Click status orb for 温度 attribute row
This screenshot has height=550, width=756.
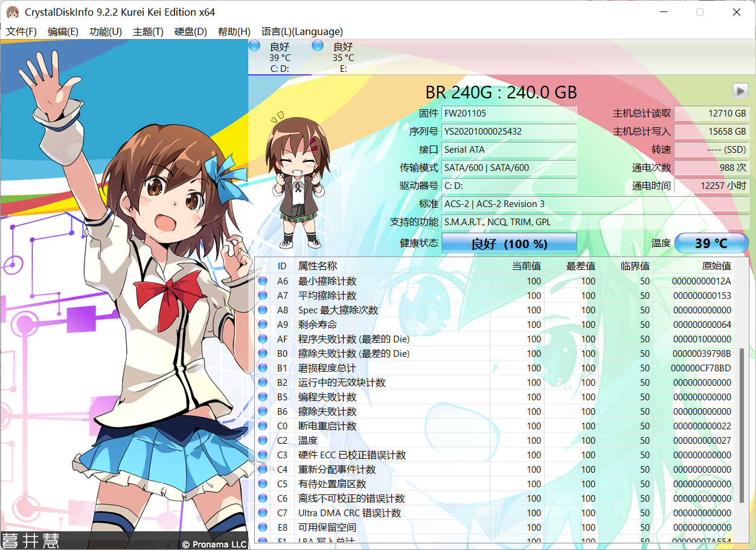point(263,440)
